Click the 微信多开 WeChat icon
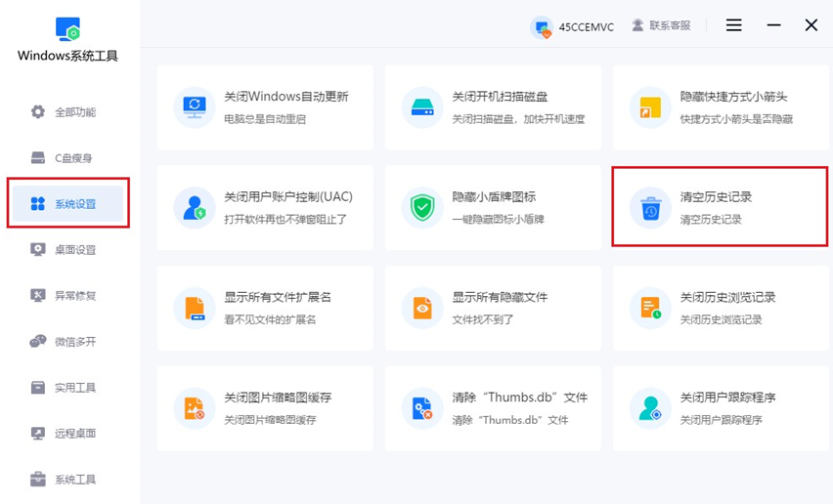 (38, 342)
